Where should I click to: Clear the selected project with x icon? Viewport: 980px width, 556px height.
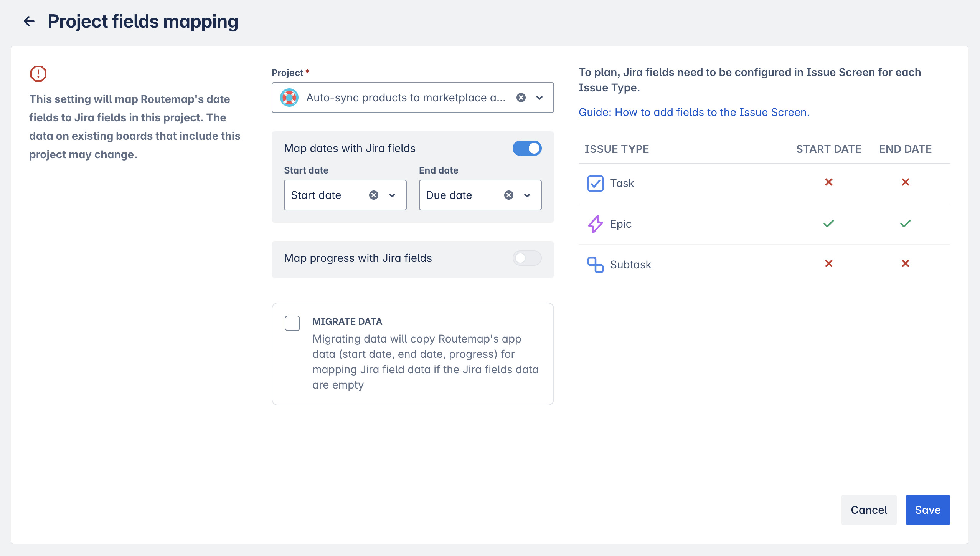pyautogui.click(x=521, y=98)
